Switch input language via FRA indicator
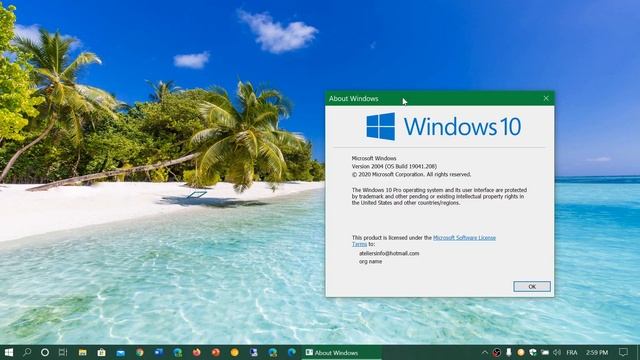Image resolution: width=640 pixels, height=360 pixels. (x=572, y=352)
